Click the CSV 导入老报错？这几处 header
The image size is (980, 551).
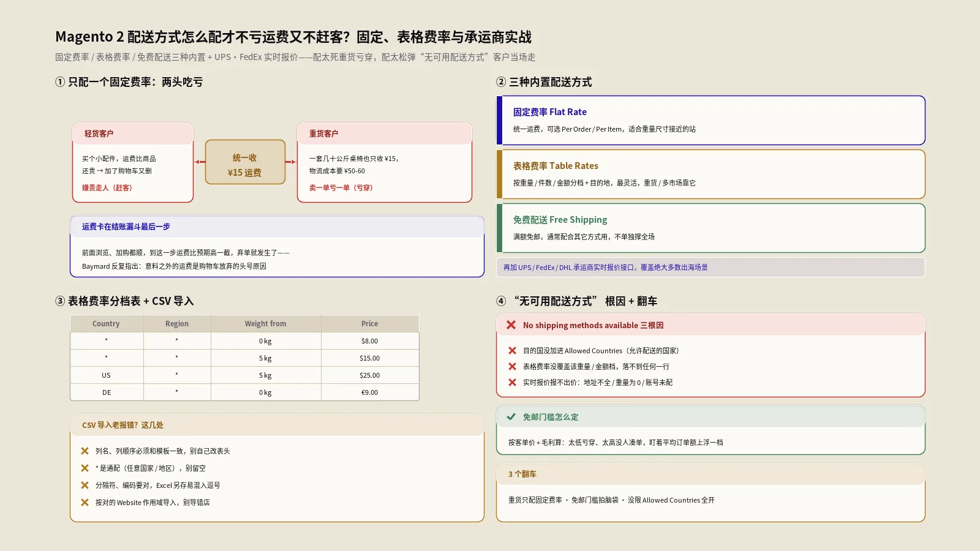pyautogui.click(x=277, y=425)
